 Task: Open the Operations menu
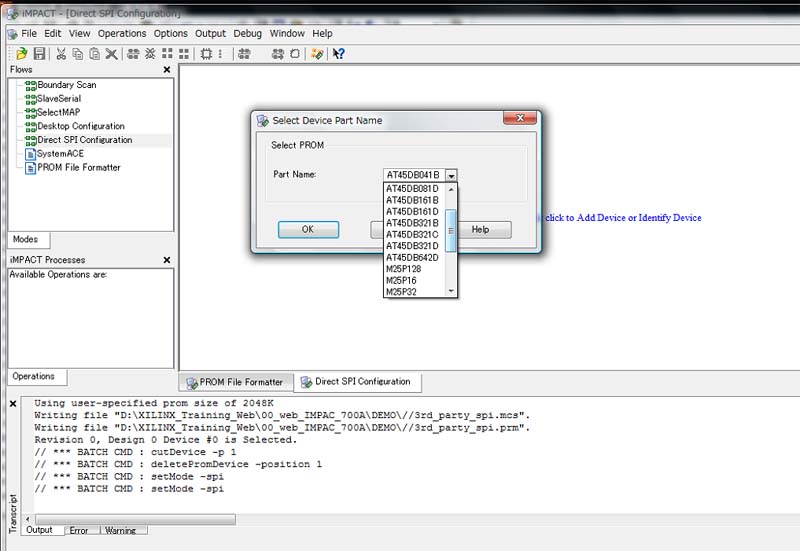[x=122, y=33]
